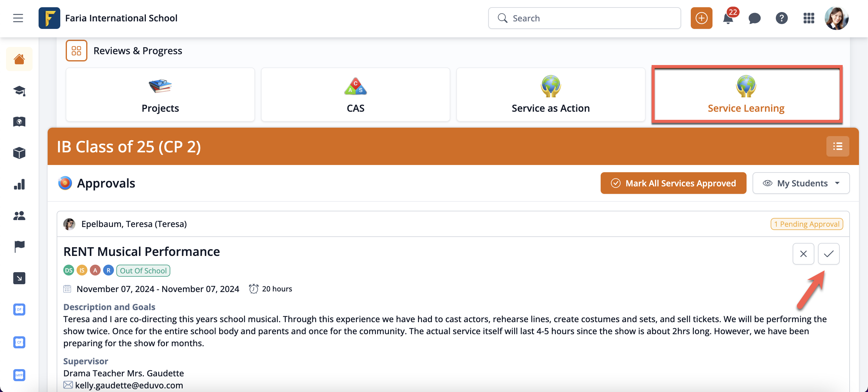868x392 pixels.
Task: Open the bar chart sidebar icon
Action: point(19,184)
